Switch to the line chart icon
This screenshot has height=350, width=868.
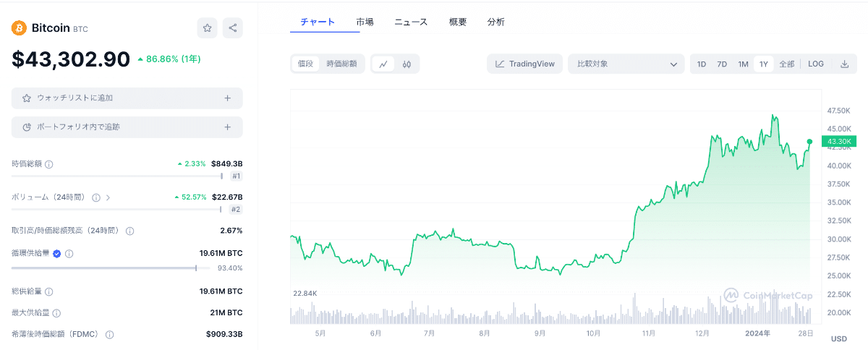[x=383, y=64]
